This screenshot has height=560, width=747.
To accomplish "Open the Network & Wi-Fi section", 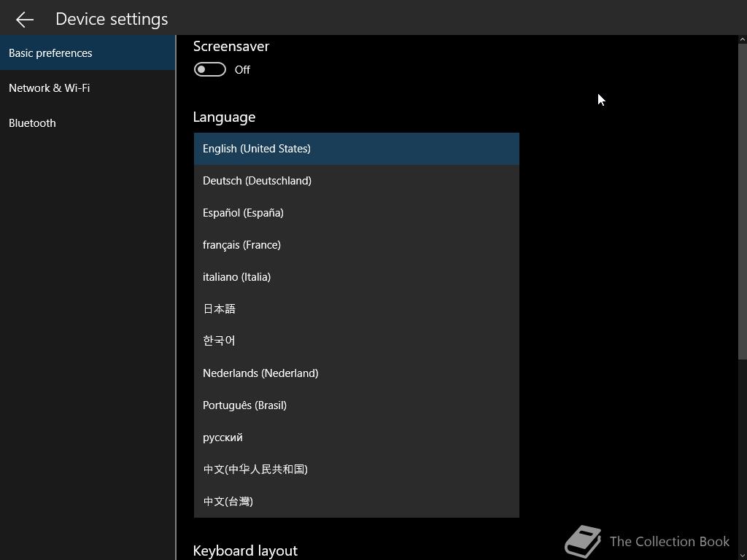I will point(88,88).
